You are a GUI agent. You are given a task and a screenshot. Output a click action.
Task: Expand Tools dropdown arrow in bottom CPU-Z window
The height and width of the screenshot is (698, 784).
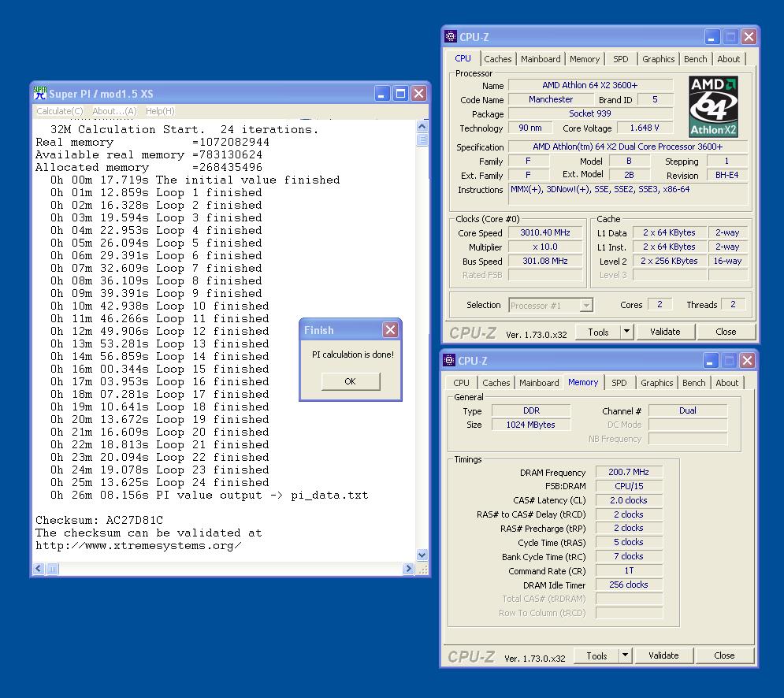625,656
